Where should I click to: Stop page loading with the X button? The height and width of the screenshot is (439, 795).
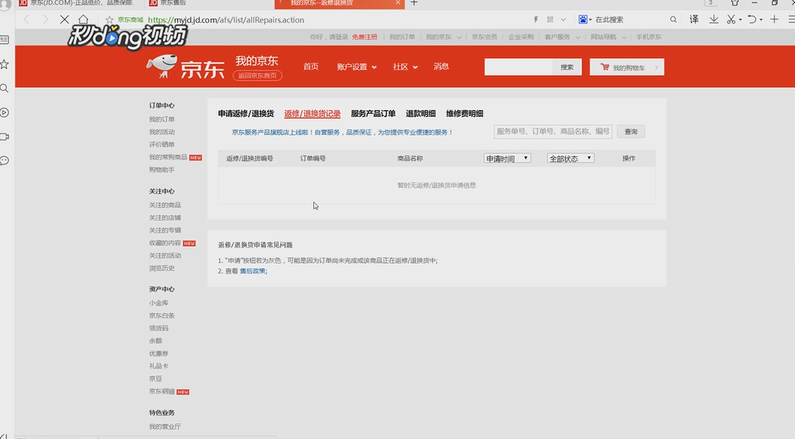(x=64, y=20)
